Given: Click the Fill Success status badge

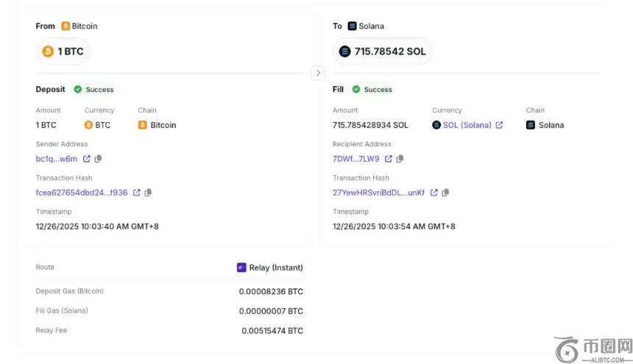Looking at the screenshot, I should pos(372,90).
